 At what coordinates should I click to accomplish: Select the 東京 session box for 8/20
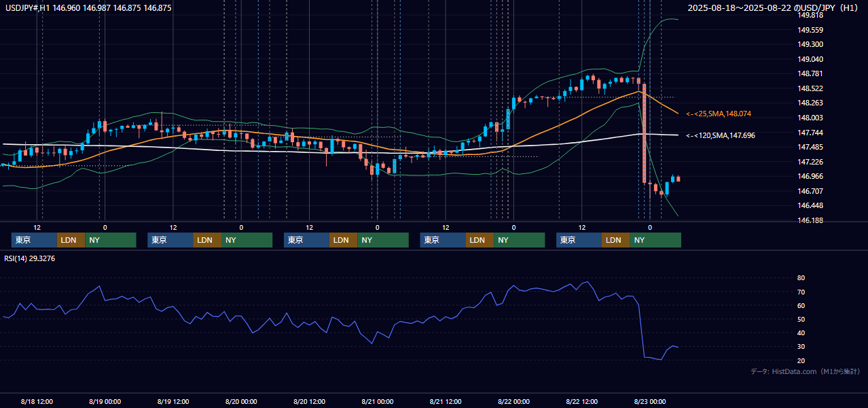click(306, 240)
